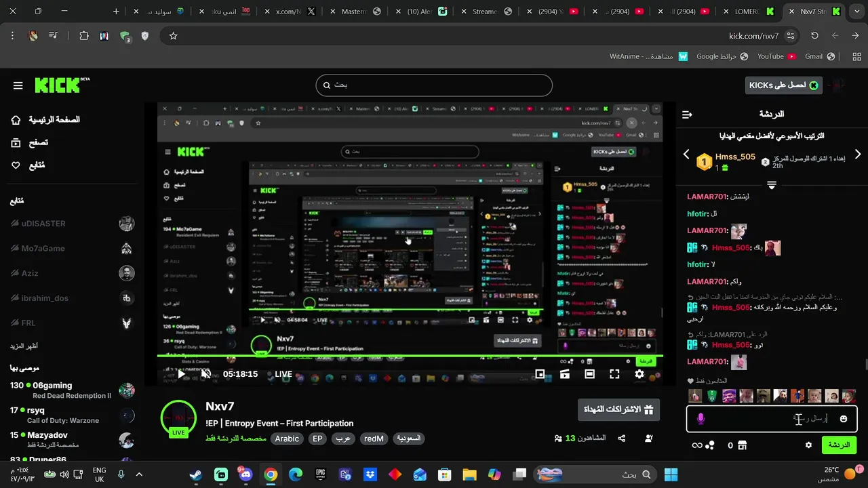Open Discord from the taskbar
Screen dimensions: 868x488
[x=245, y=474]
